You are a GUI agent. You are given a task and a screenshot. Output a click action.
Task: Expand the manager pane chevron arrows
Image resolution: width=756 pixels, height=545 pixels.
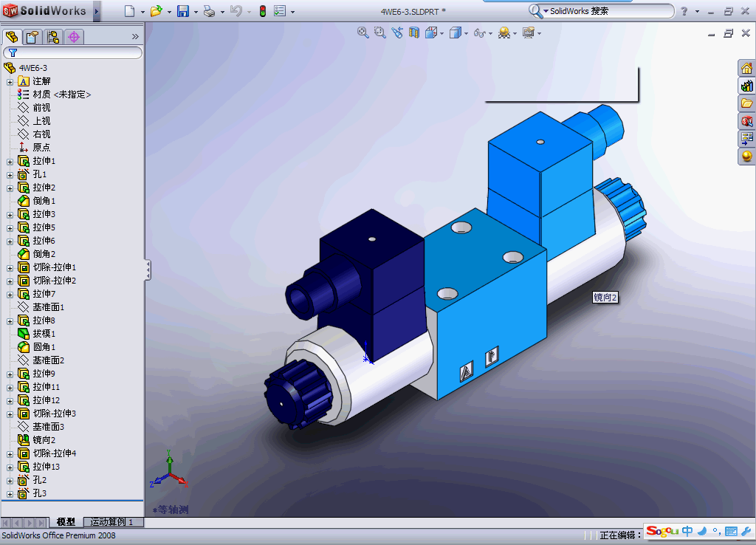135,37
